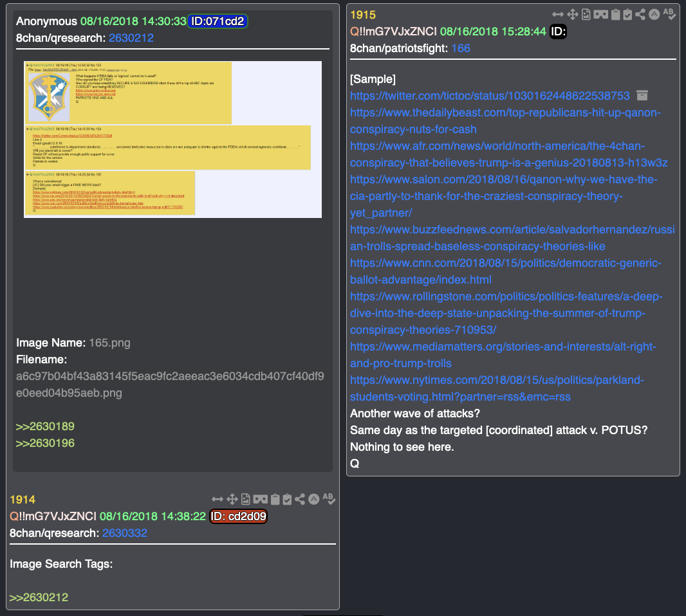The width and height of the screenshot is (686, 616).
Task: Click circled triangle icon in post 1914
Action: [313, 499]
